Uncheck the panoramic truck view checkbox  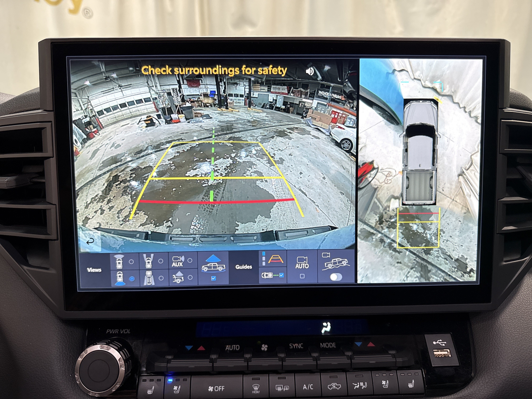(213, 278)
